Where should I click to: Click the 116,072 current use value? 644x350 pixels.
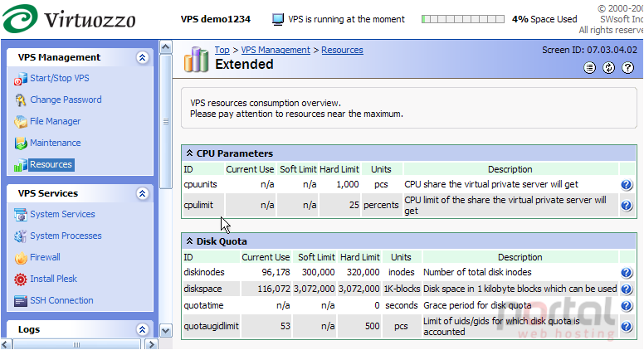[274, 289]
